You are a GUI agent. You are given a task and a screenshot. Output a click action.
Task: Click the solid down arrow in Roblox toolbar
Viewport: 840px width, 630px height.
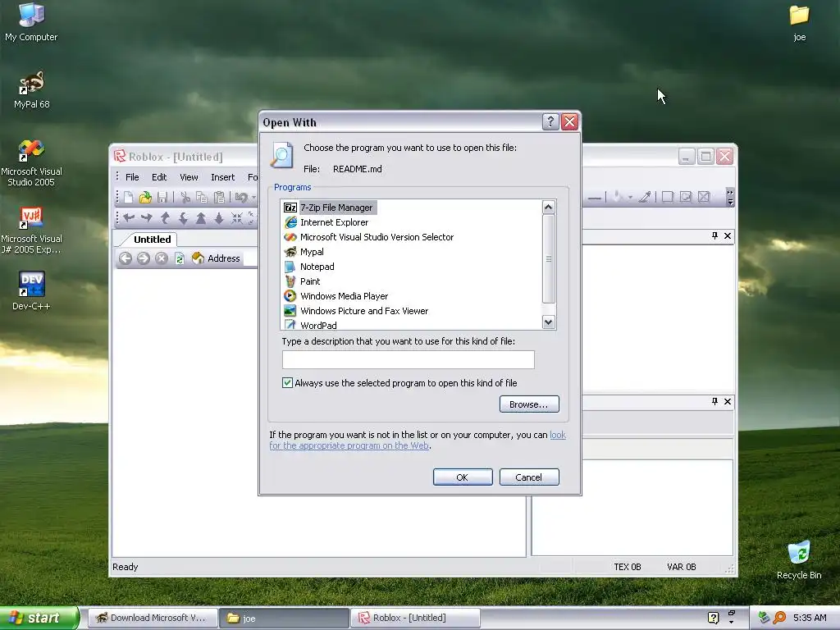[218, 218]
